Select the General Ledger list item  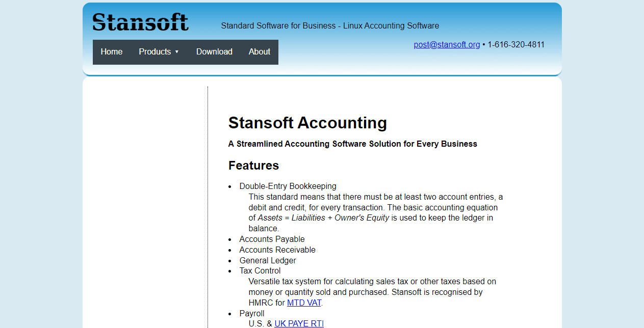[x=268, y=260]
